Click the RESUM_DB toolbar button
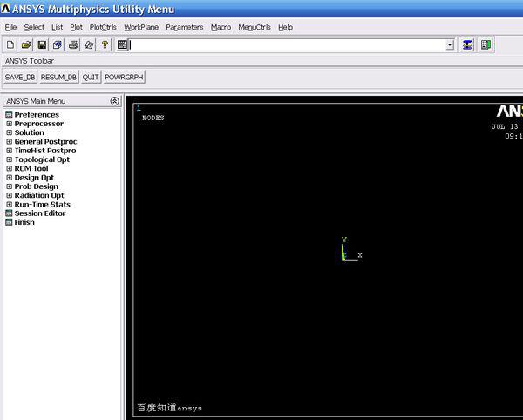The height and width of the screenshot is (420, 523). (x=59, y=77)
